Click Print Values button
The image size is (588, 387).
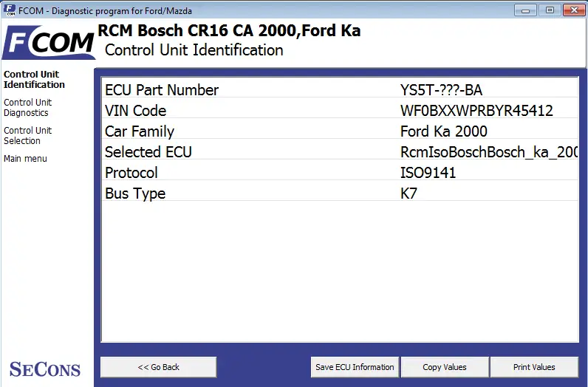[x=534, y=367]
